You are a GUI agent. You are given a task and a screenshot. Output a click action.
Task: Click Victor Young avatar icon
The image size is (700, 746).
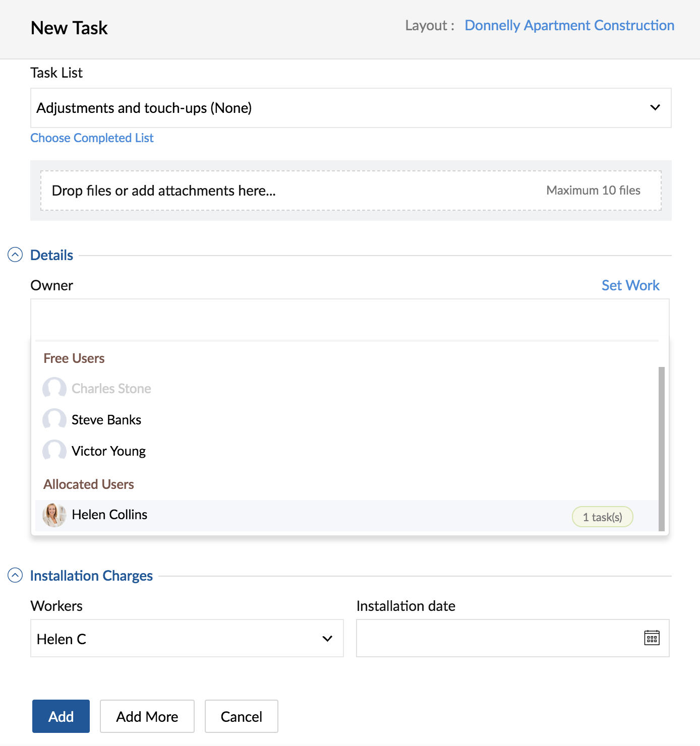(x=54, y=451)
